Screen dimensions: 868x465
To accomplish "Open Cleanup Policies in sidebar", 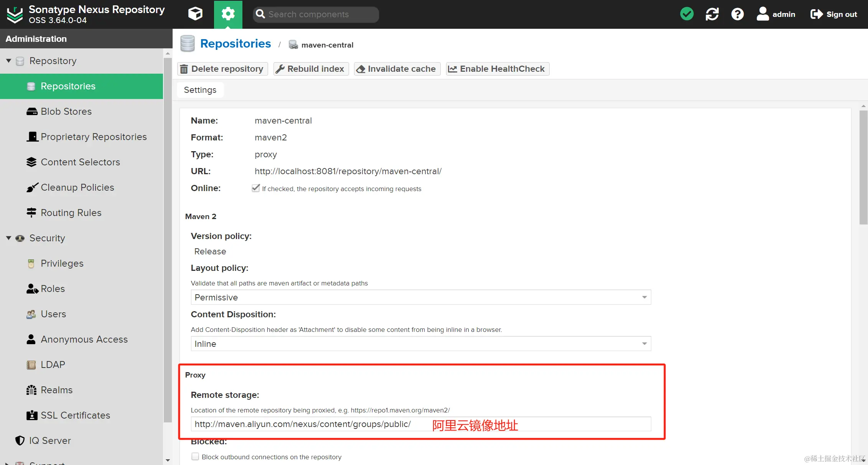I will pyautogui.click(x=77, y=187).
